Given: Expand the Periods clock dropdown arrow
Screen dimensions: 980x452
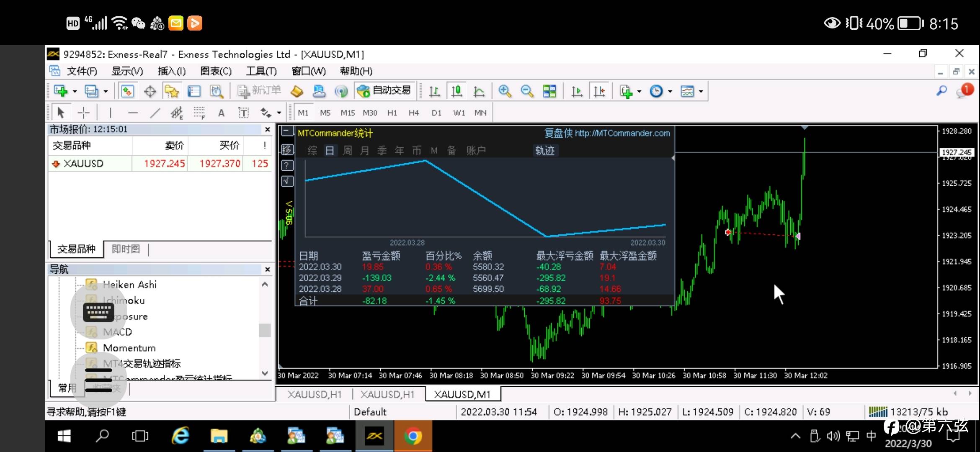Looking at the screenshot, I should [670, 91].
